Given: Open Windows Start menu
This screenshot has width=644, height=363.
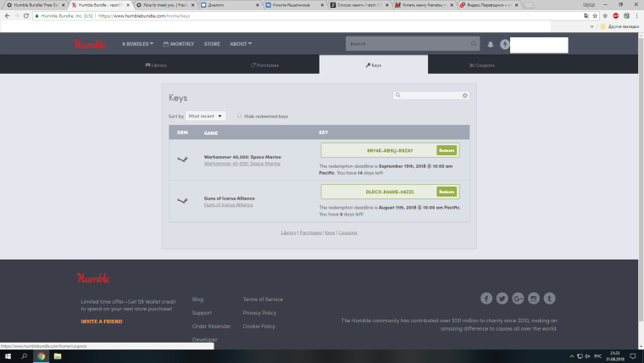Looking at the screenshot, I should click(8, 356).
